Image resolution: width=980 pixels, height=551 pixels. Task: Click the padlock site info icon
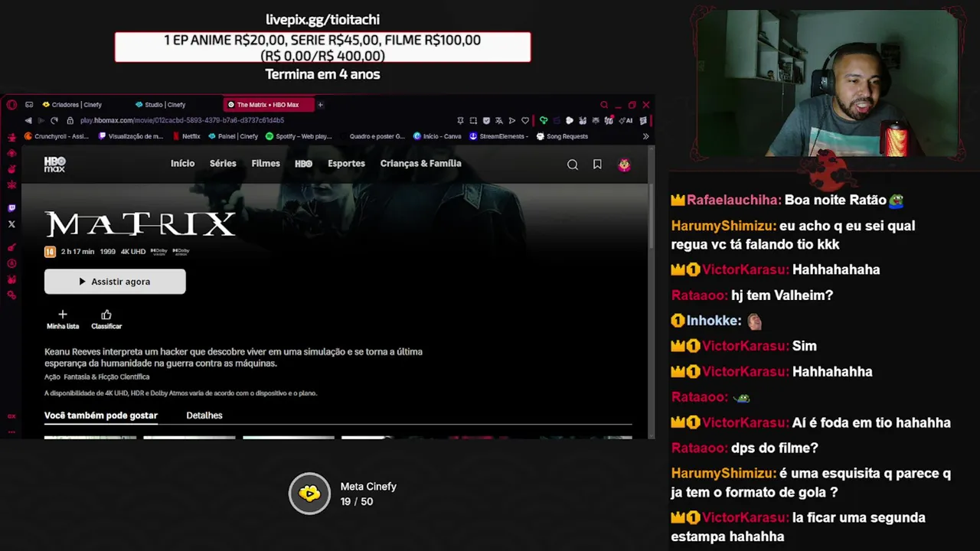click(x=70, y=120)
